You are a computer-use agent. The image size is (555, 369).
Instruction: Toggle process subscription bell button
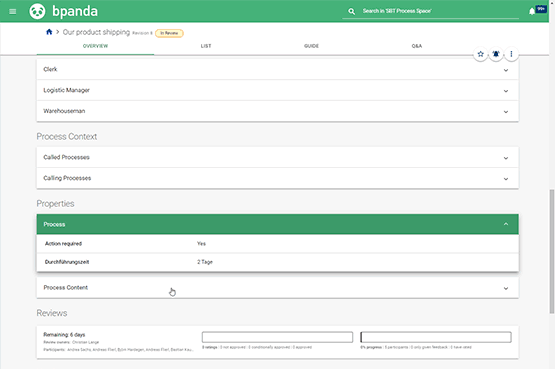click(496, 54)
